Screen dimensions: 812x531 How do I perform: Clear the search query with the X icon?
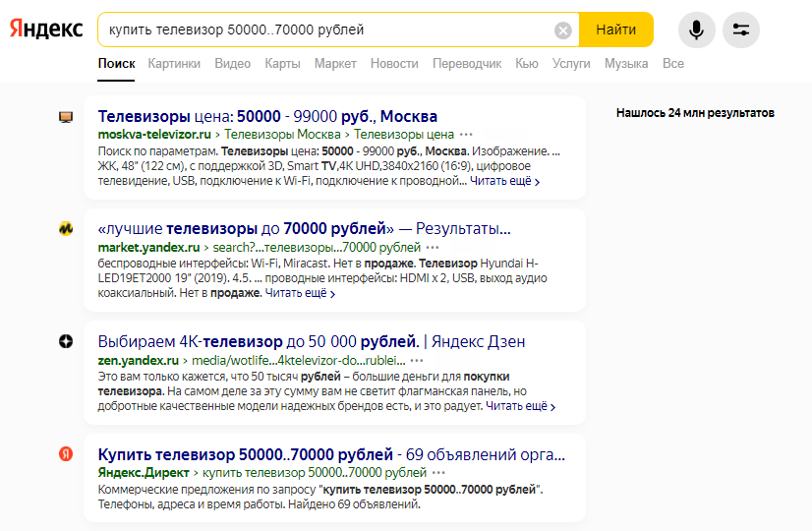563,30
